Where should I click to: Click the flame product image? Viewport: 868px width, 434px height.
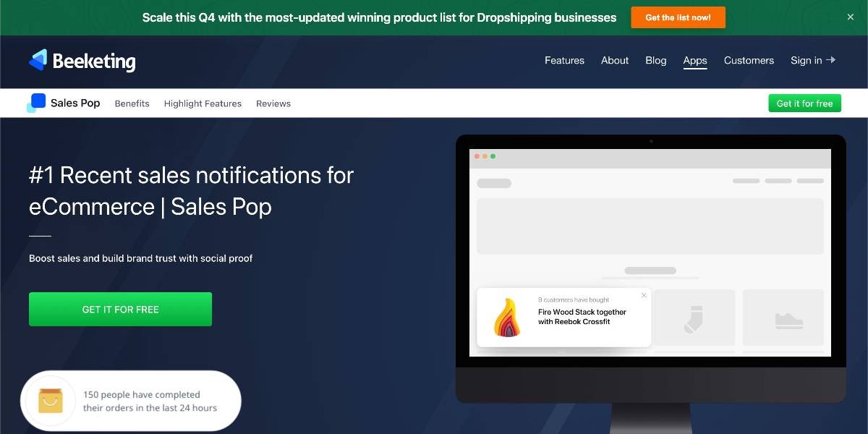508,318
